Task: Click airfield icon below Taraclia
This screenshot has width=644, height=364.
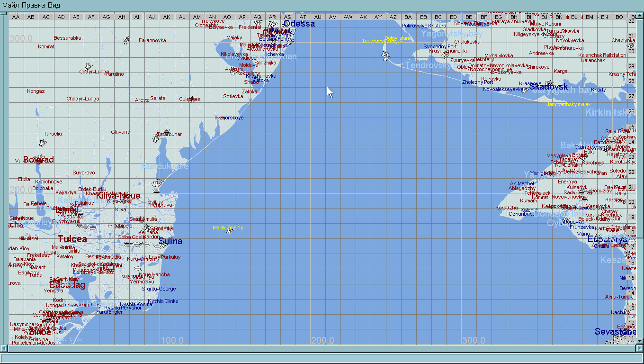Action: [43, 143]
